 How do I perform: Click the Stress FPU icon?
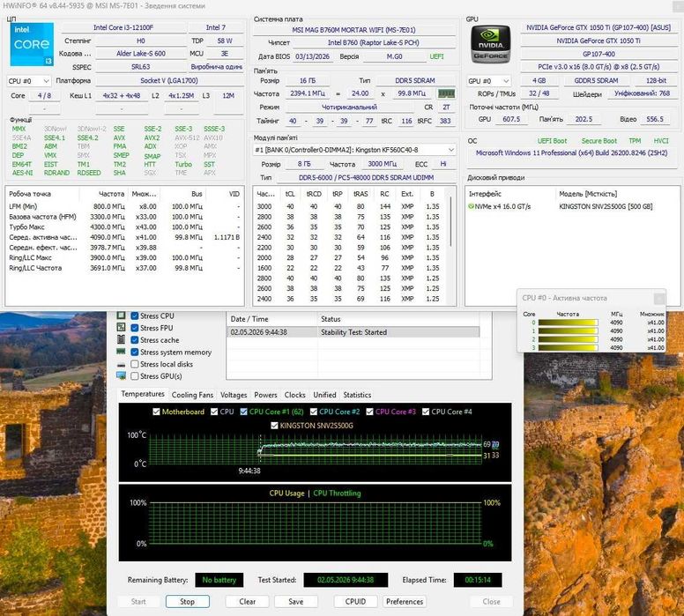[122, 327]
